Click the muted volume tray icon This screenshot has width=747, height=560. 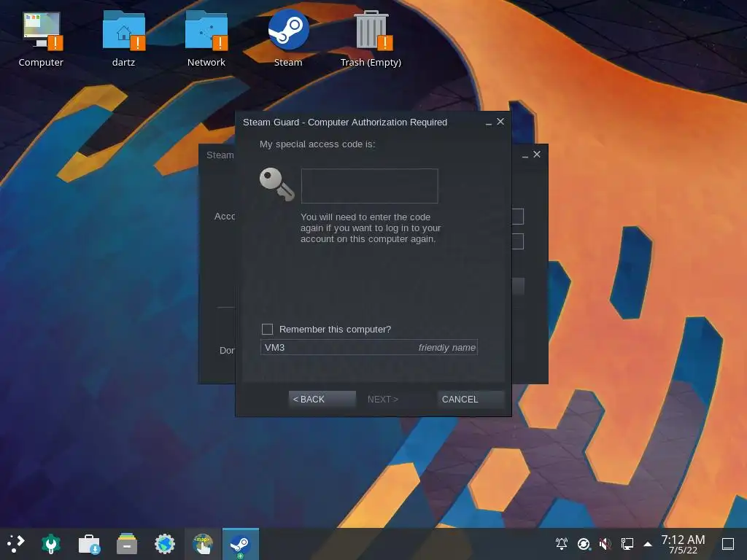pyautogui.click(x=605, y=543)
